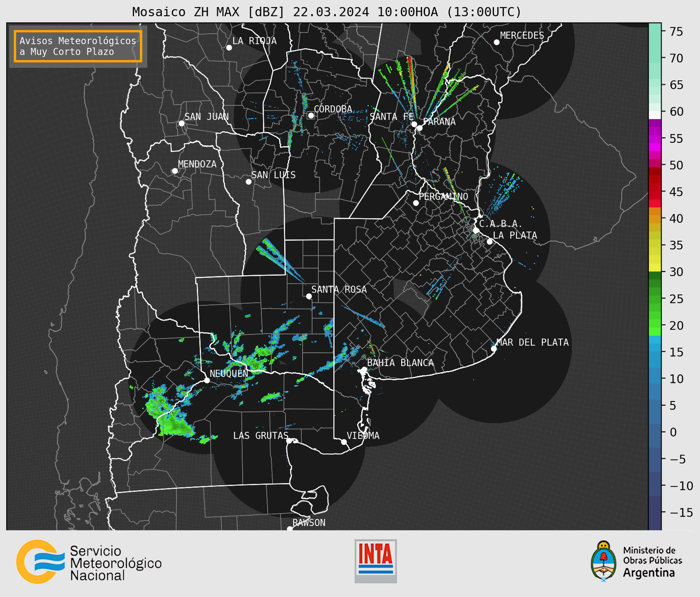Click the 0 label on the scale

click(673, 432)
